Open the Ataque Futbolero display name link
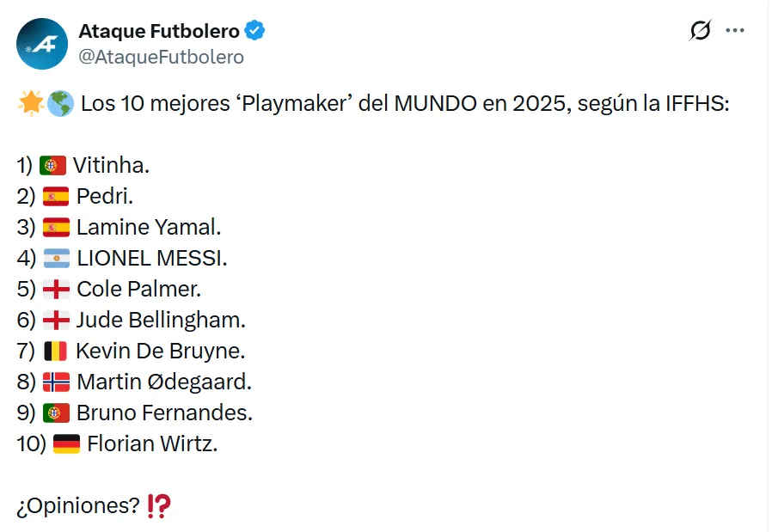This screenshot has height=532, width=772. click(x=158, y=31)
